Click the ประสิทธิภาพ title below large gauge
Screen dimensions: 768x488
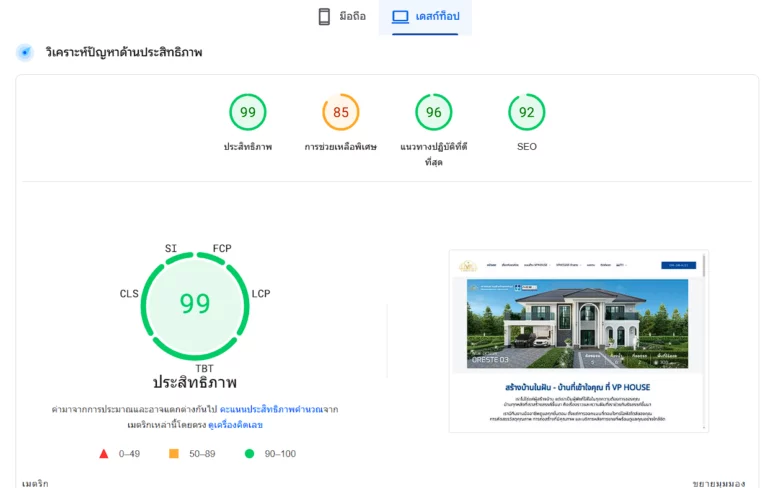tap(195, 383)
